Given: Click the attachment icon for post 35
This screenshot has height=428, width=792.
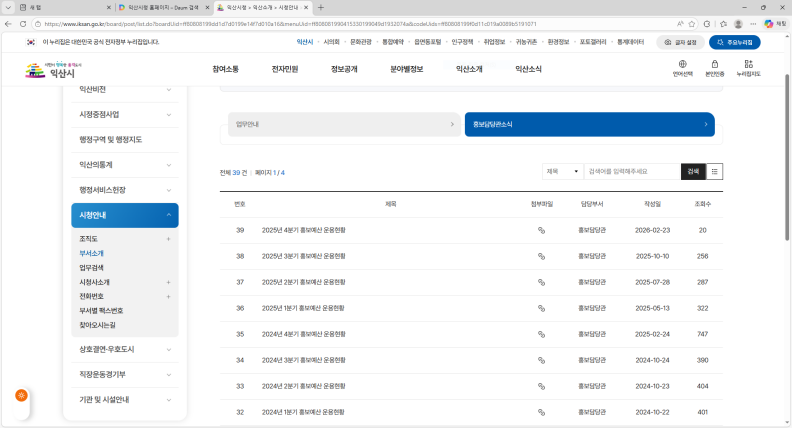Looking at the screenshot, I should point(541,335).
